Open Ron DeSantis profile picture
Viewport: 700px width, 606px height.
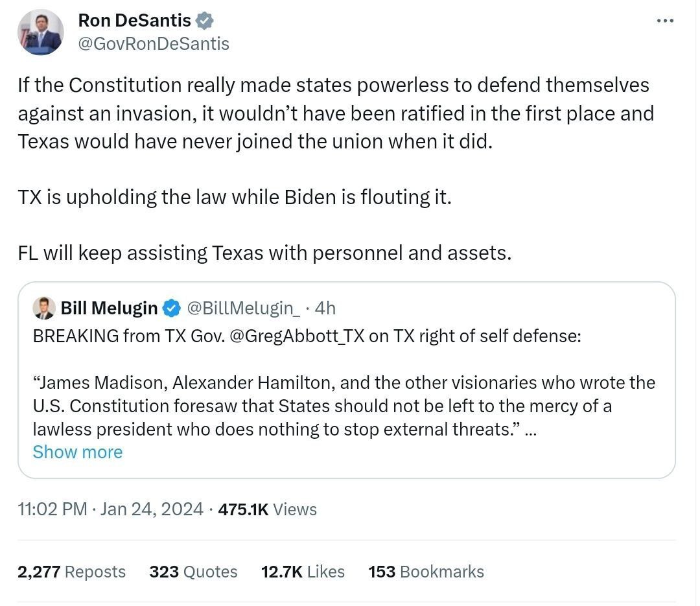40,32
